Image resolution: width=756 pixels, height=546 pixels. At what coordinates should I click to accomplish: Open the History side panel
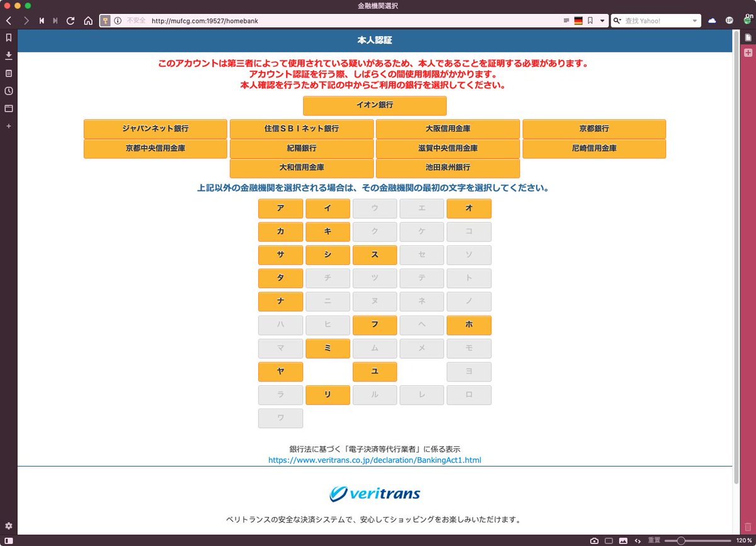(9, 91)
